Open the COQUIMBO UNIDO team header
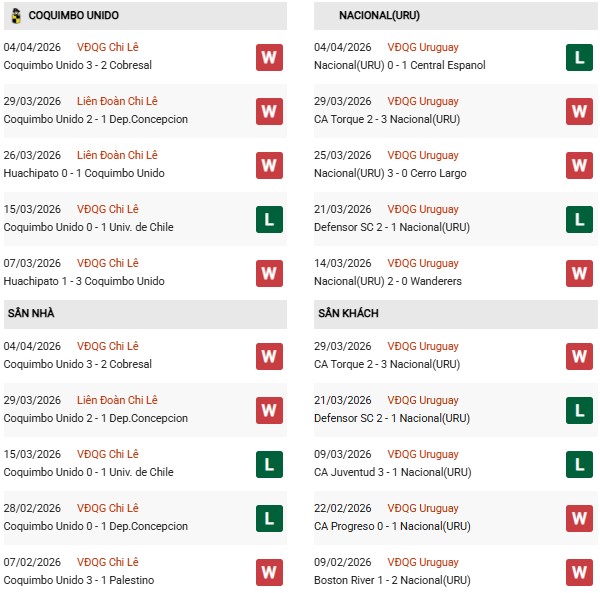This screenshot has width=600, height=593. click(x=74, y=15)
